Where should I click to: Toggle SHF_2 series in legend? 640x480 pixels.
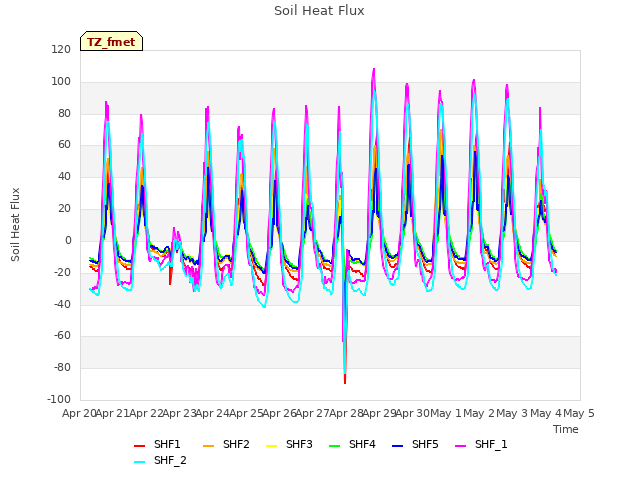pos(160,461)
